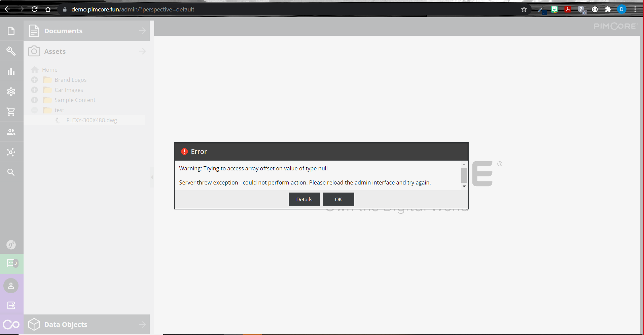Select the FLEXY-300X488.dwg file

[x=92, y=120]
